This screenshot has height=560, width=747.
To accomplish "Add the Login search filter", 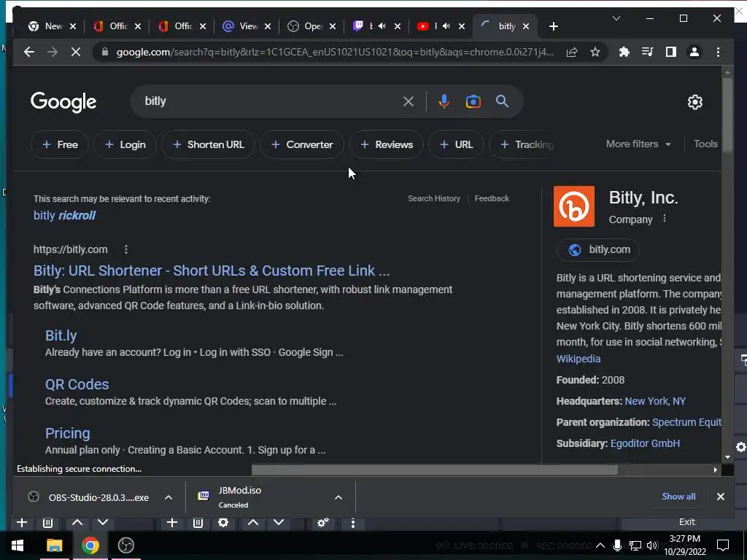I will pos(125,144).
